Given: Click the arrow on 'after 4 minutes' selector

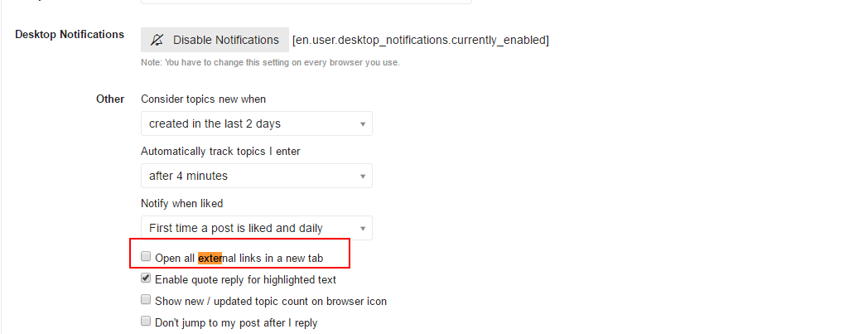Looking at the screenshot, I should point(363,177).
